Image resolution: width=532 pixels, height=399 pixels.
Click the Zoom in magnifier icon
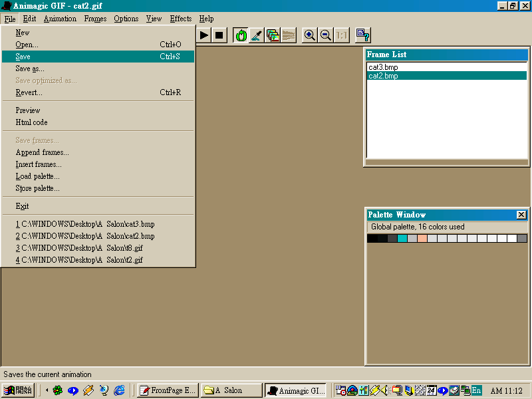(x=309, y=35)
